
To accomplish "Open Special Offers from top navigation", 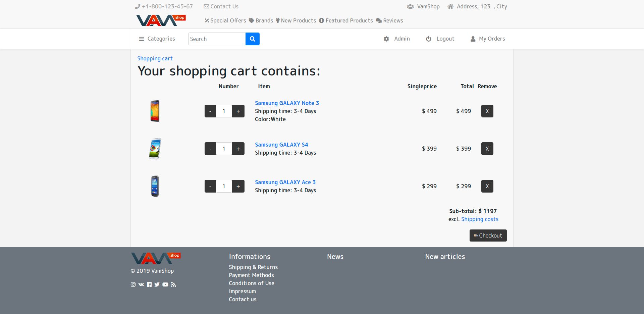I will point(225,20).
